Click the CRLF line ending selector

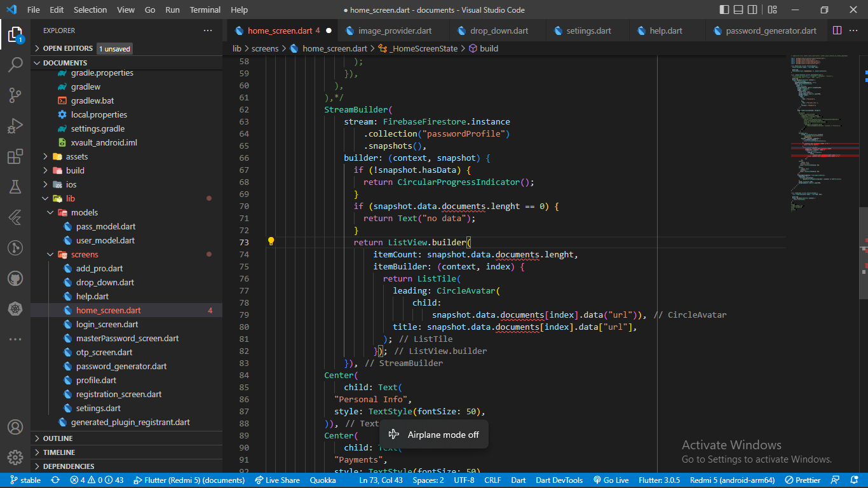pyautogui.click(x=492, y=480)
